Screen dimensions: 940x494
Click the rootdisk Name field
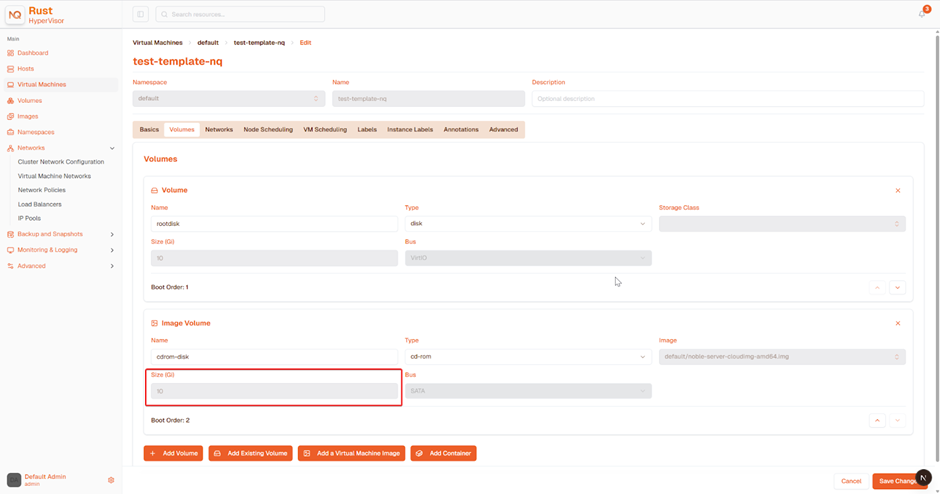pos(274,224)
